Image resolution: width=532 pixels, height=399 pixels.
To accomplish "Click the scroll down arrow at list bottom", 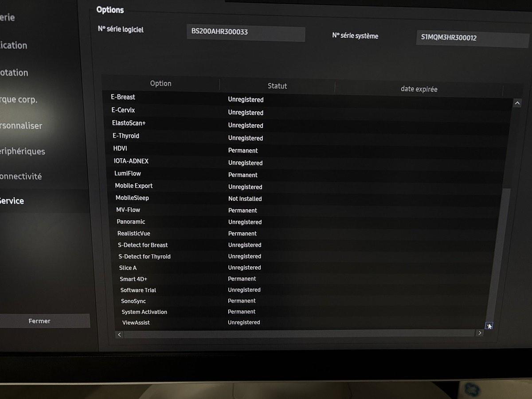I will [489, 326].
